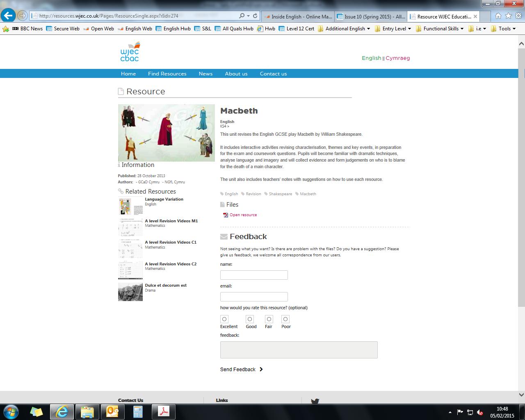The width and height of the screenshot is (525, 420).
Task: Open the Dulce et decorum est thumbnail
Action: point(130,292)
